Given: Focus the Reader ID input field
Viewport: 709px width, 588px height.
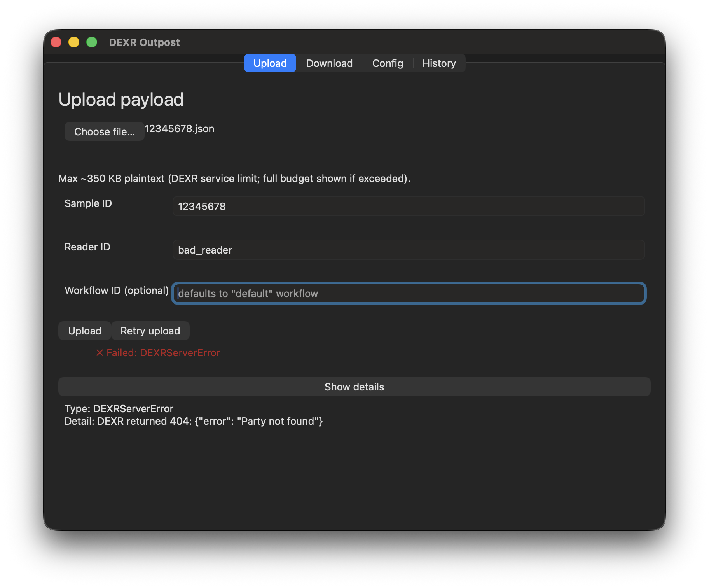Looking at the screenshot, I should point(409,250).
